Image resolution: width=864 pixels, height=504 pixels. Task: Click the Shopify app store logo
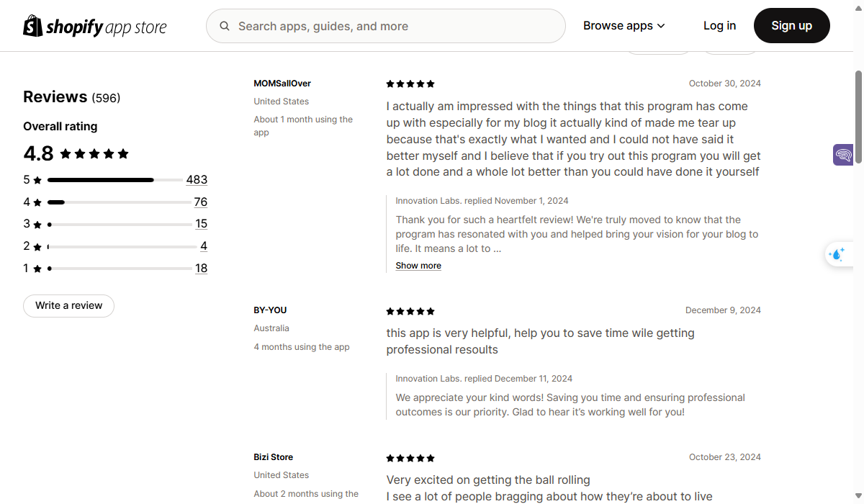point(94,27)
